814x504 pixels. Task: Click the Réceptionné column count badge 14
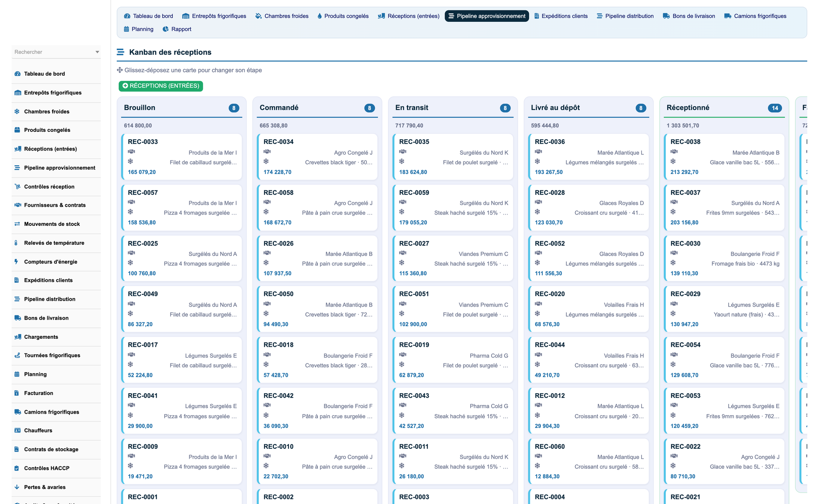tap(775, 108)
